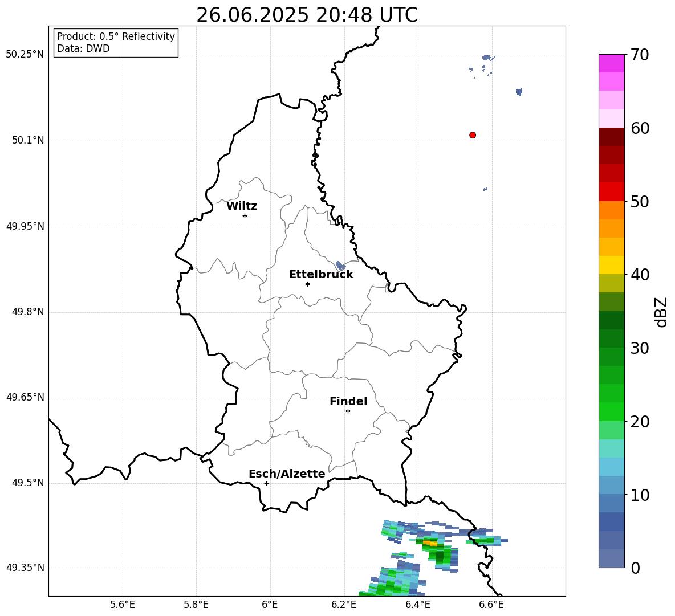
Task: Click the small blue echo northeast of Ettelbruck
Action: coord(340,266)
